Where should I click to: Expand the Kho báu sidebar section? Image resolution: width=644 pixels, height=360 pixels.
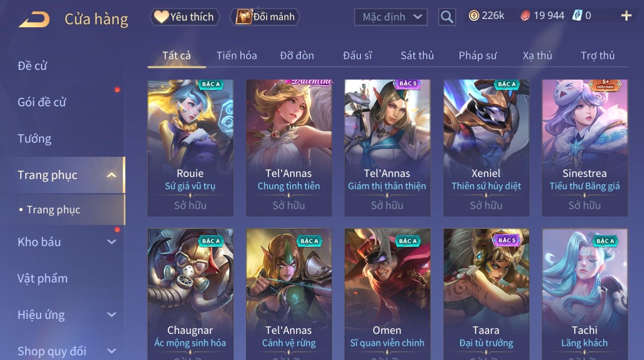click(112, 242)
